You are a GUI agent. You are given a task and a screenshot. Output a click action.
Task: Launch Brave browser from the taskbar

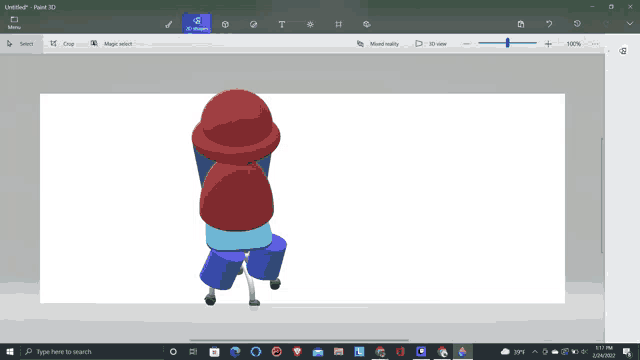297,351
